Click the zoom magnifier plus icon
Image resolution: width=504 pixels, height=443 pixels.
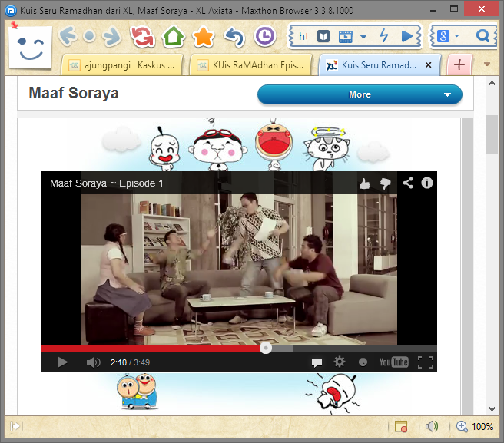coord(462,427)
